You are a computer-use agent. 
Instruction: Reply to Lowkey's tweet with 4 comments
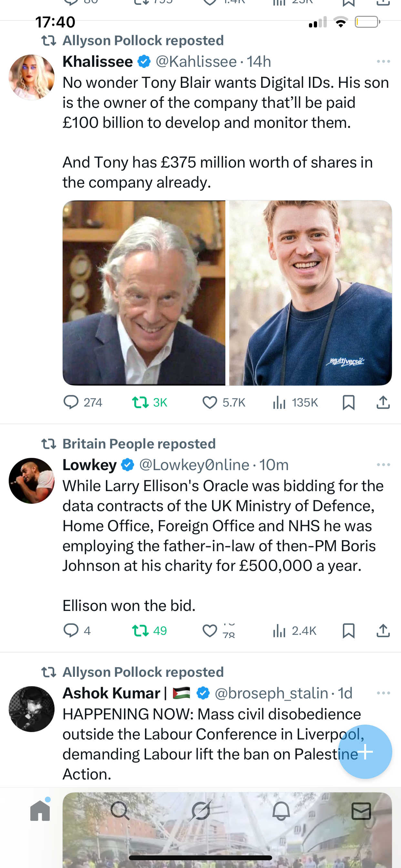click(71, 630)
